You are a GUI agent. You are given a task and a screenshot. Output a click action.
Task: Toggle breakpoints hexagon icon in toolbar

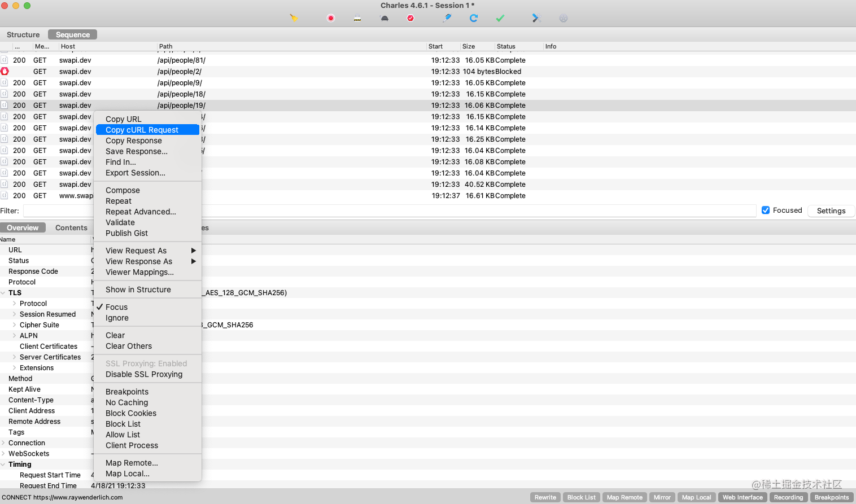pos(410,18)
